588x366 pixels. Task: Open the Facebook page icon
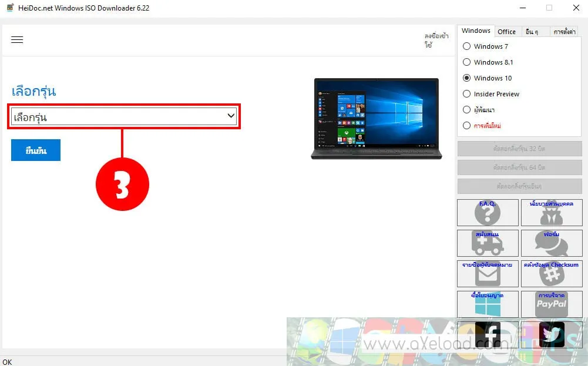488,334
